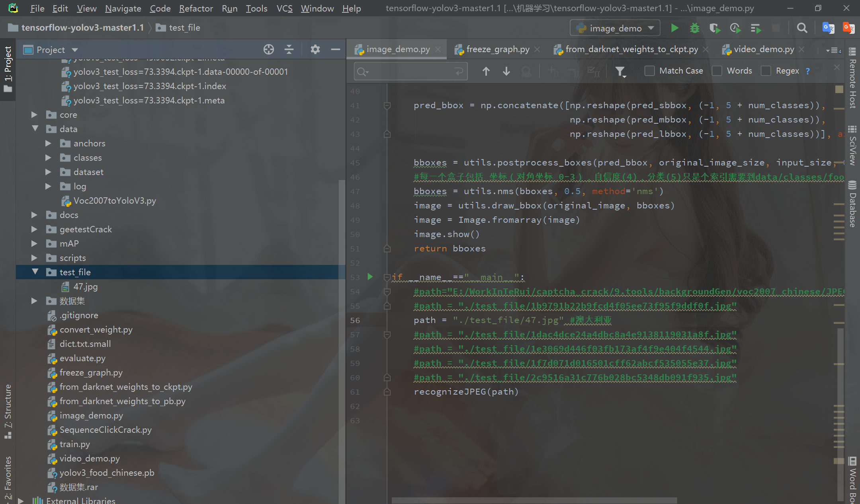Click the green Run button
This screenshot has height=504, width=860.
click(x=674, y=28)
